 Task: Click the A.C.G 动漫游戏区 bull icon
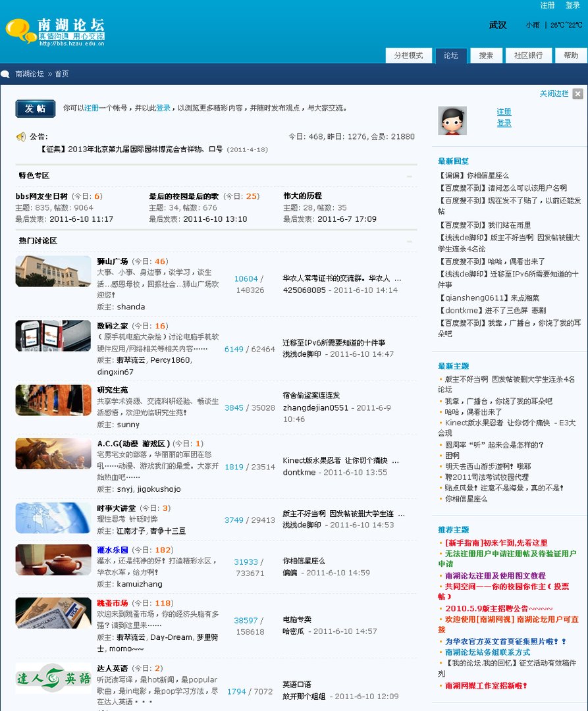[x=53, y=453]
